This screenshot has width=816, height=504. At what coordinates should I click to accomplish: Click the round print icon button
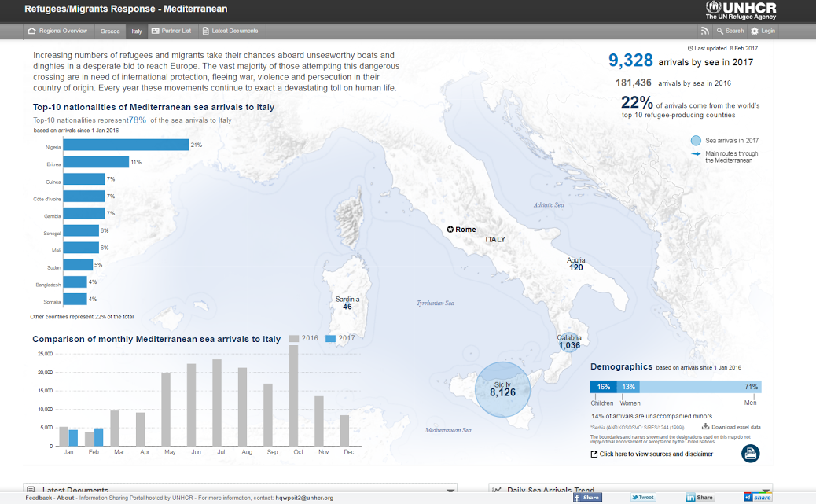pos(750,454)
